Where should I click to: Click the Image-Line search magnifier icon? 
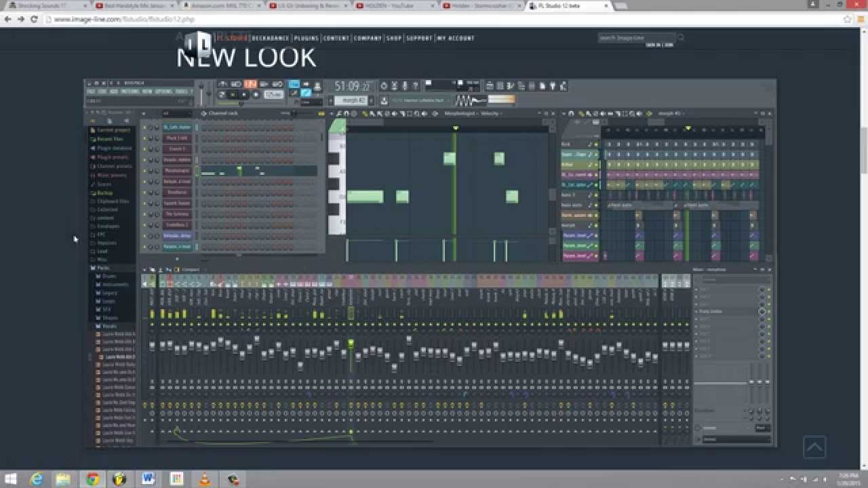[x=681, y=38]
